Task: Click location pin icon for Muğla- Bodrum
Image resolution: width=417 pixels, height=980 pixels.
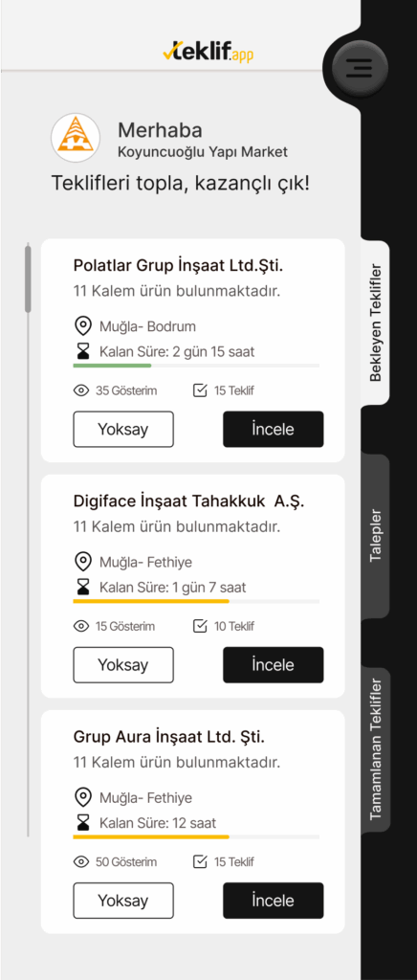Action: point(82,326)
